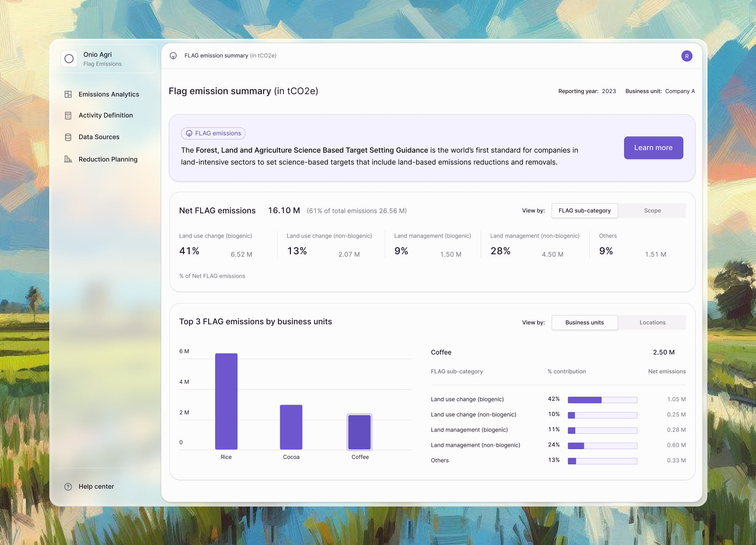Click the 16.10 M net emissions total
Viewport: 756px width, 545px height.
pos(284,211)
